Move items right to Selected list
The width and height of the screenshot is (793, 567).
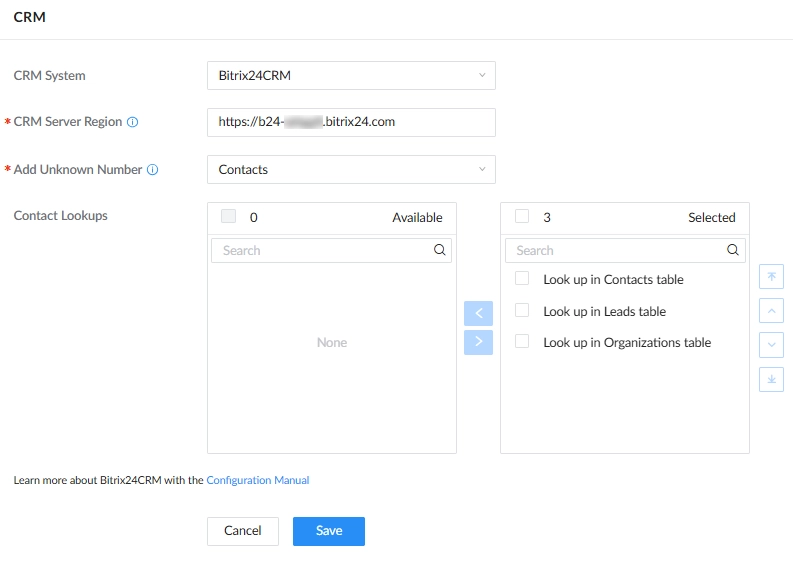click(x=478, y=342)
